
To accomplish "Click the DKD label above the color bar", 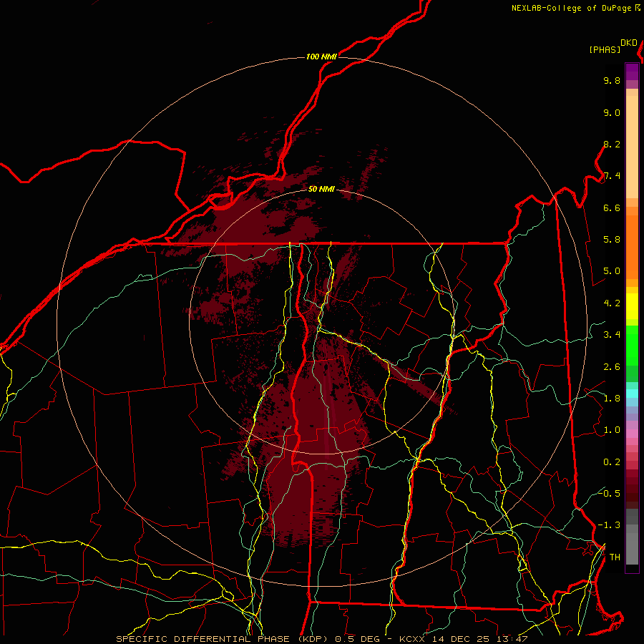I will (x=629, y=43).
